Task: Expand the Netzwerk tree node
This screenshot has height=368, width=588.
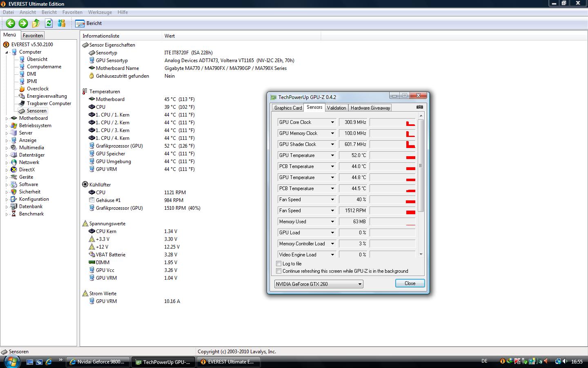Action: [7, 163]
